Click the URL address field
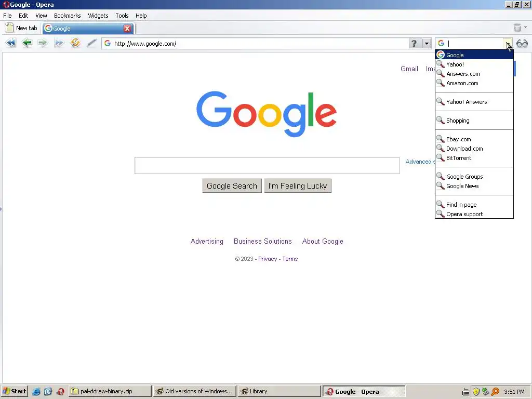This screenshot has width=532, height=399. [x=260, y=44]
